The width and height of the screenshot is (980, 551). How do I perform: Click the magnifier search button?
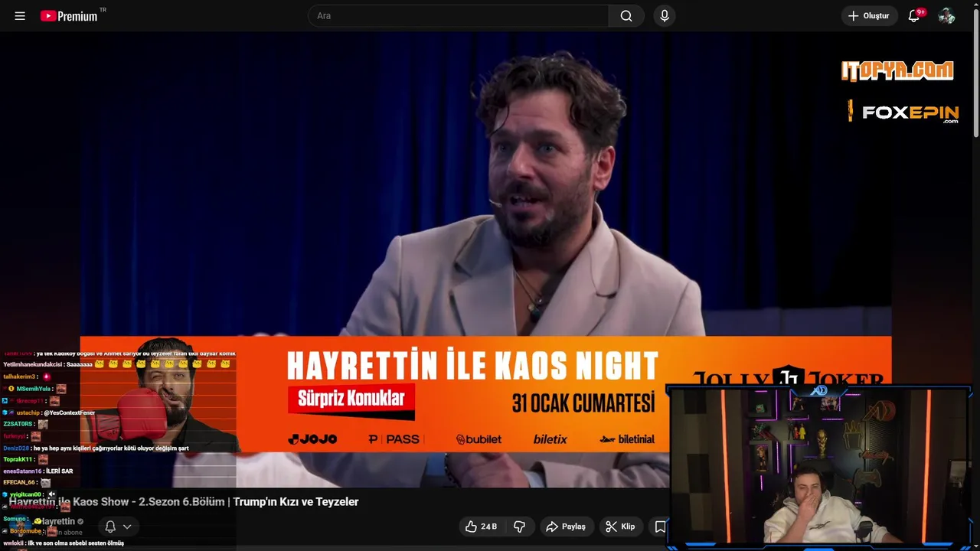pos(626,16)
